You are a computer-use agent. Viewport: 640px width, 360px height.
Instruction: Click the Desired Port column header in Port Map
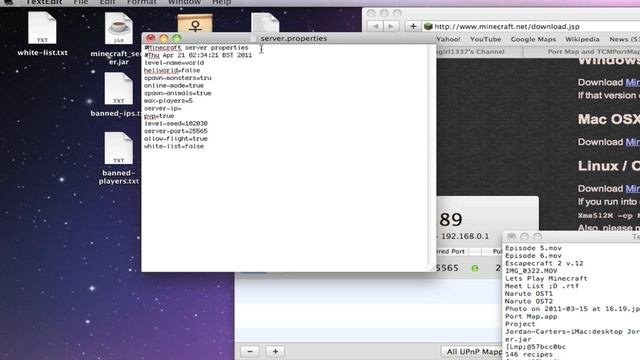tap(452, 251)
